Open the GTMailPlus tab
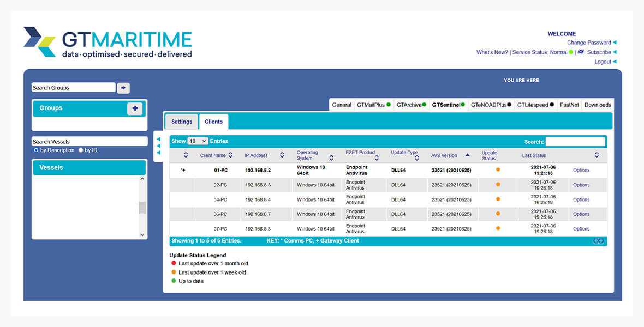 pyautogui.click(x=373, y=105)
